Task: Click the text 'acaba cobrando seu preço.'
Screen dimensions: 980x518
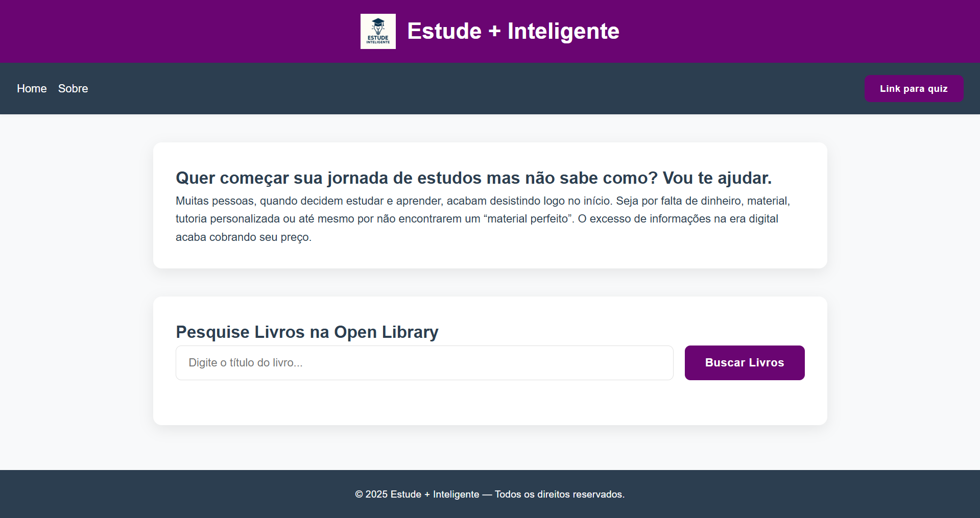Action: coord(244,237)
